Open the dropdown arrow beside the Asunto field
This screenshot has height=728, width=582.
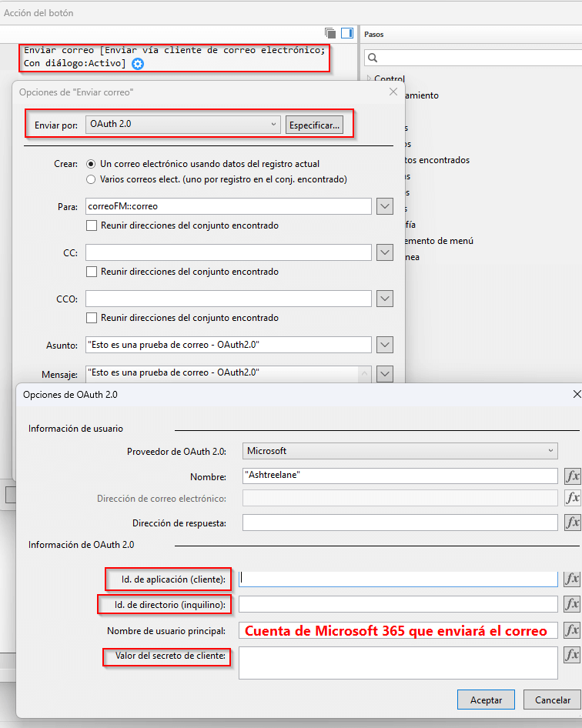[x=385, y=345]
